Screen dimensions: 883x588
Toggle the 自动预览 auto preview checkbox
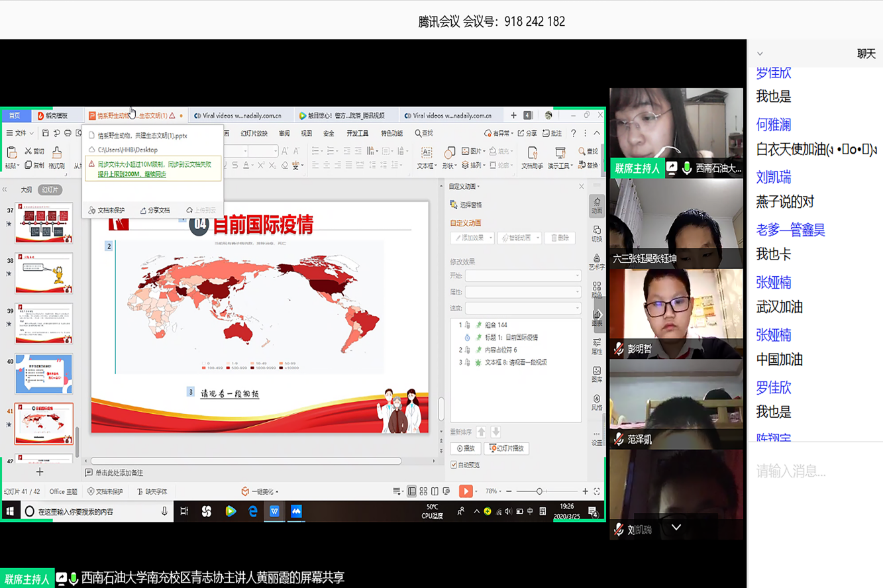[x=454, y=465]
